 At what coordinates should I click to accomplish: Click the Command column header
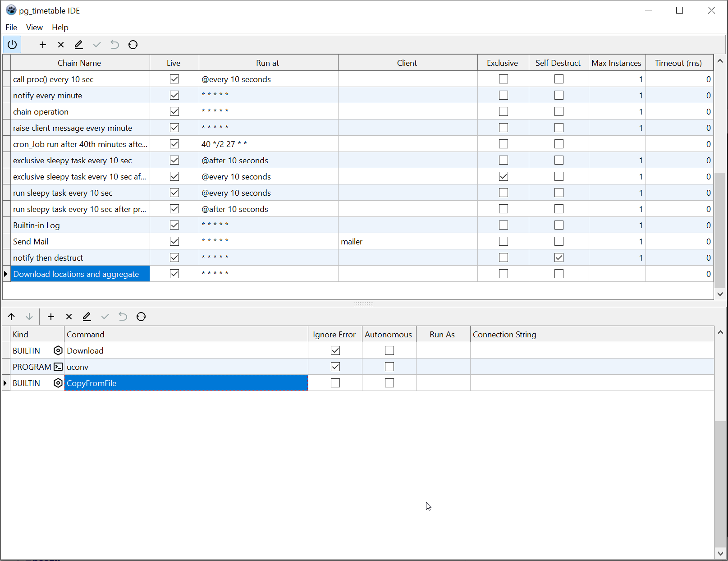point(186,335)
